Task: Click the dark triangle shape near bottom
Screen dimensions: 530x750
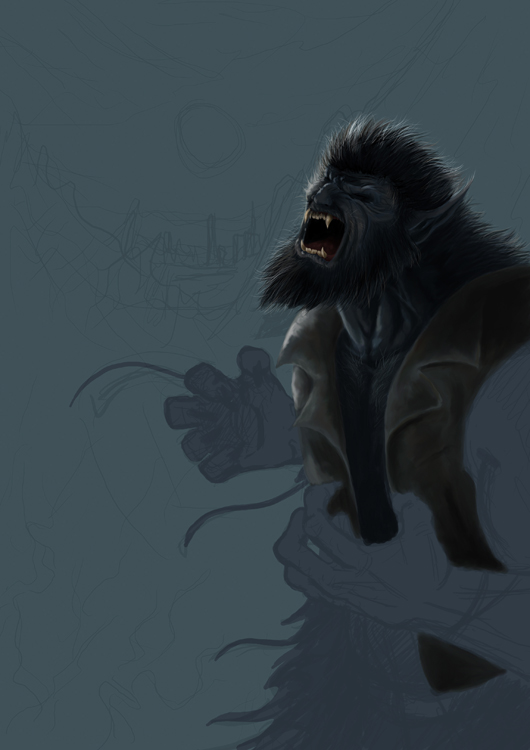Action: [458, 663]
